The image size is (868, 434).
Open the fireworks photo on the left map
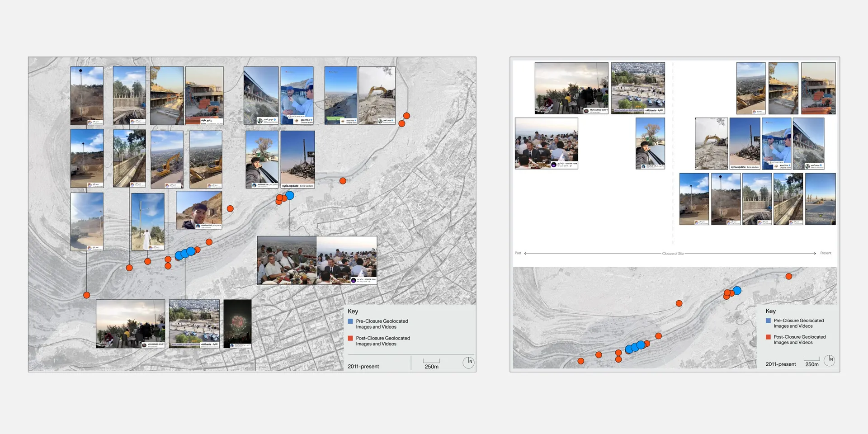[237, 324]
